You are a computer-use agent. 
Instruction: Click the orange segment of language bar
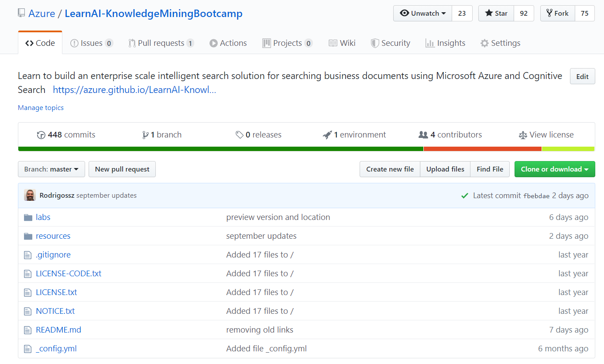483,149
